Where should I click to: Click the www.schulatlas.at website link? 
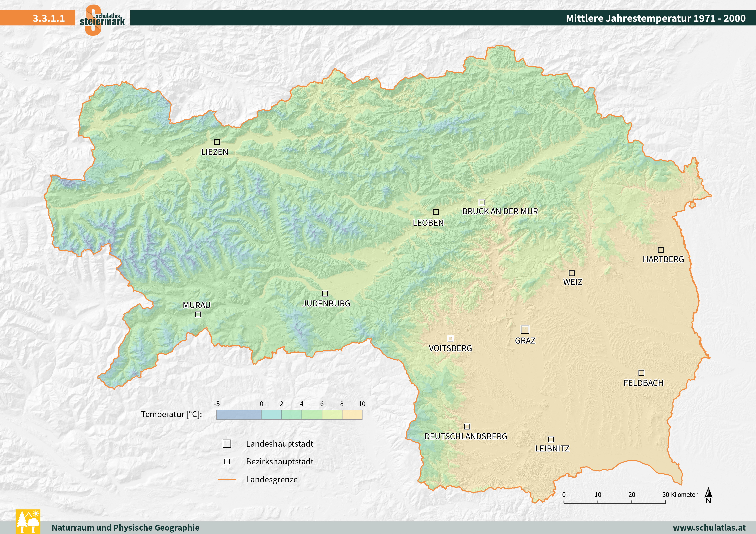coord(709,528)
